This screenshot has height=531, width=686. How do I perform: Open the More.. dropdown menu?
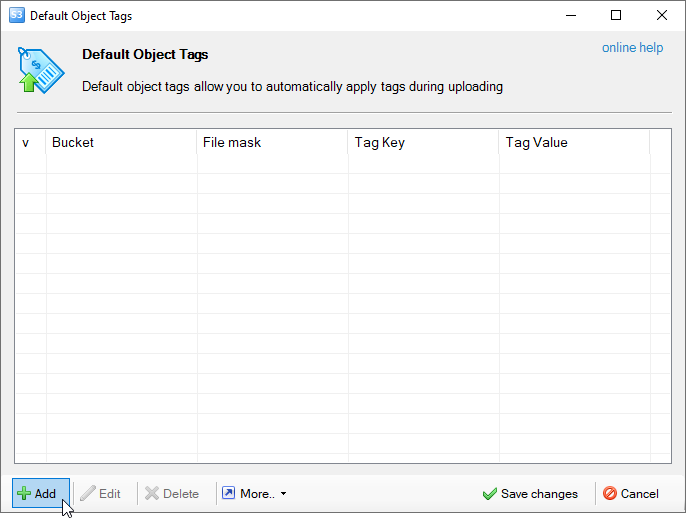[x=255, y=493]
